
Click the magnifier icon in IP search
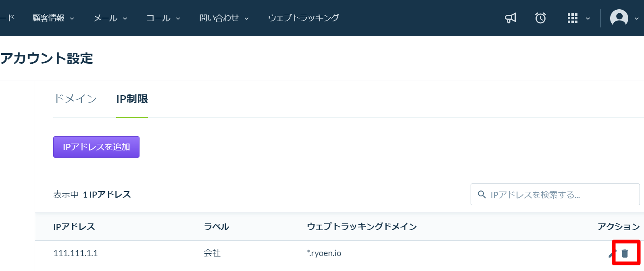[481, 194]
